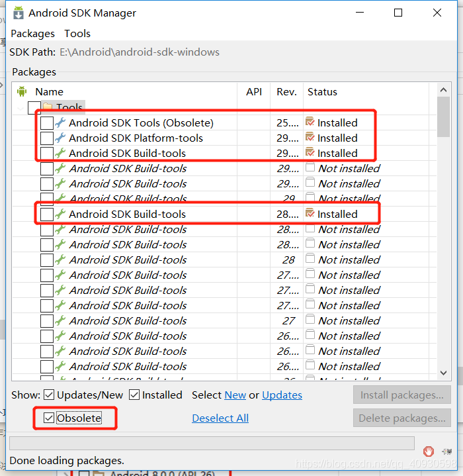Click the Android SDK Manager title bar icon
The height and width of the screenshot is (476, 463).
point(19,13)
